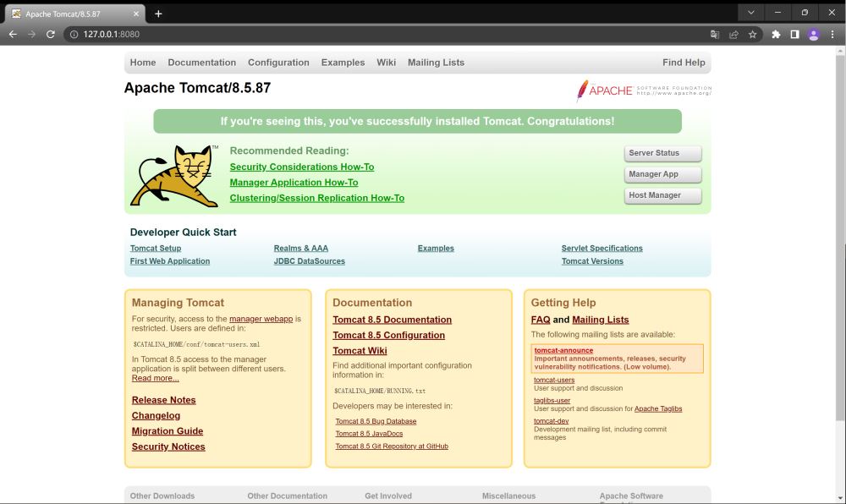View site information icon in address bar
Screen dimensions: 846x504
tap(74, 34)
